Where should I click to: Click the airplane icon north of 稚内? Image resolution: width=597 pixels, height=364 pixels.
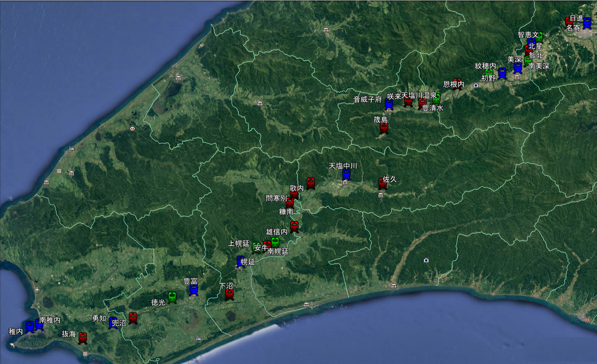[37, 289]
